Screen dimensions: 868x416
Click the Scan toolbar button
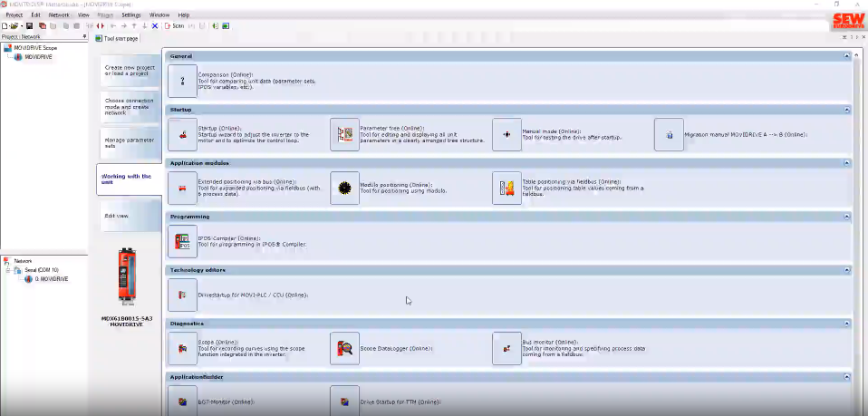point(175,26)
